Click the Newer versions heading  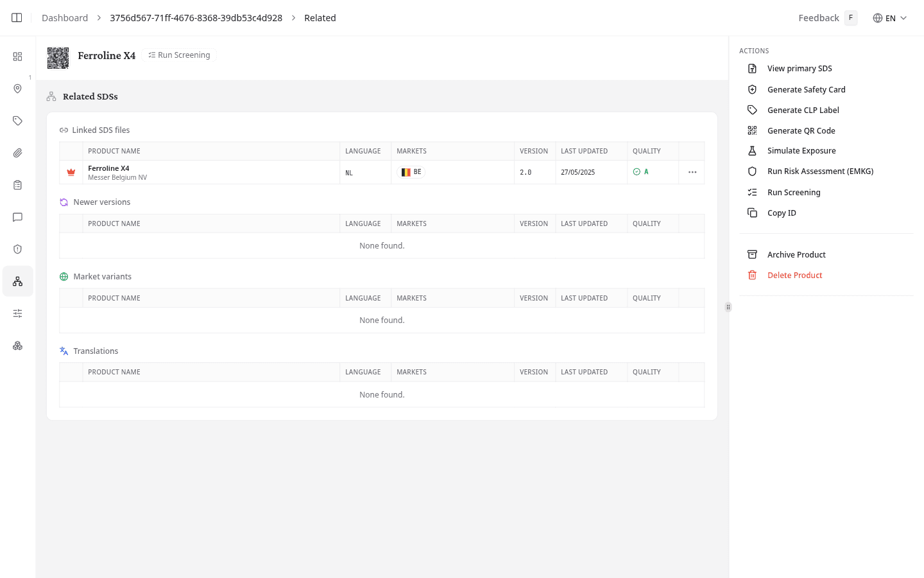(102, 202)
